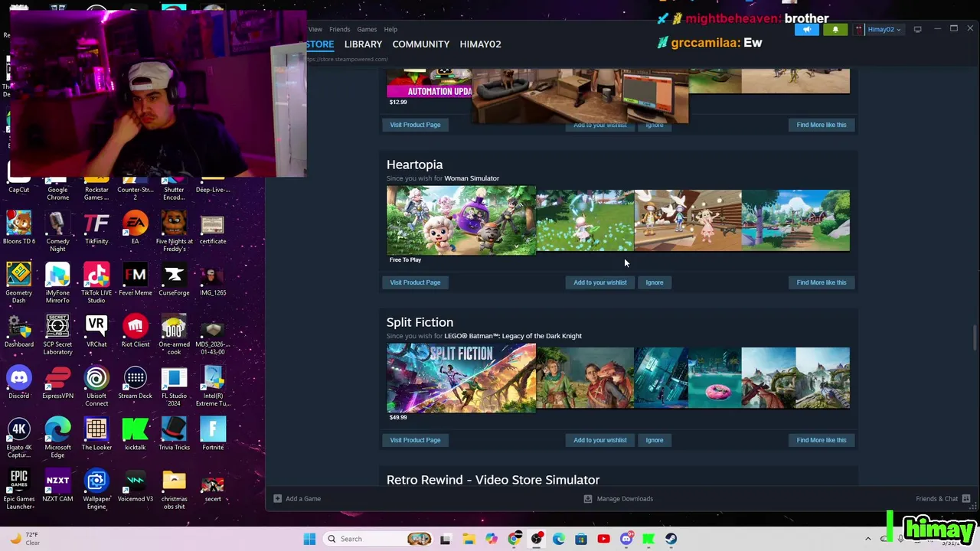This screenshot has width=980, height=551.
Task: Select the VRChat desktop icon
Action: [x=96, y=331]
